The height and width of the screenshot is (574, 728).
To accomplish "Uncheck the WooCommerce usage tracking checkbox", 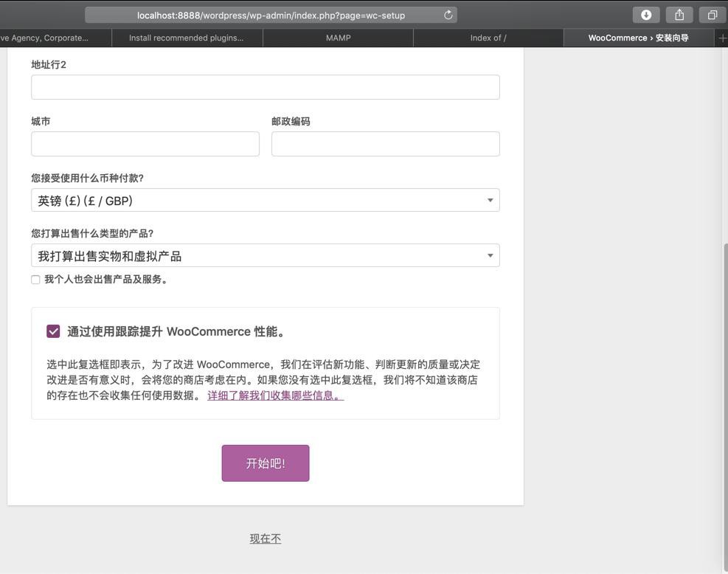I will 53,331.
